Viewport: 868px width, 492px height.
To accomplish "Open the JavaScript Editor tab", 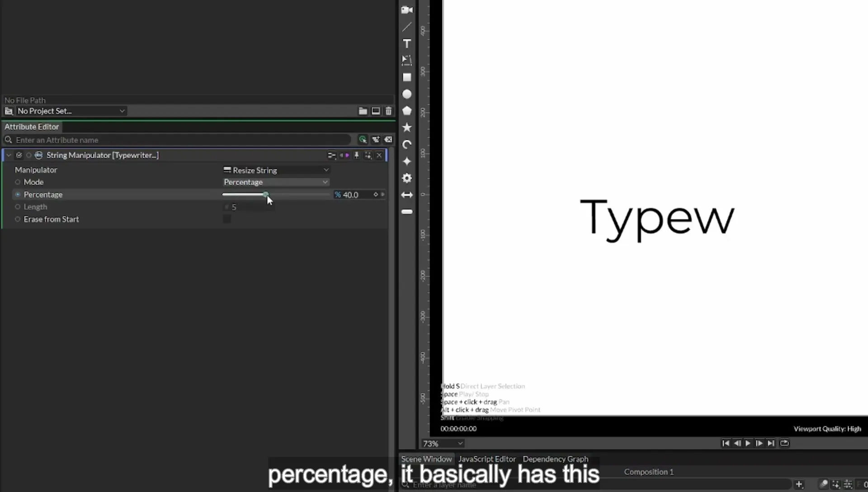I will (x=487, y=459).
